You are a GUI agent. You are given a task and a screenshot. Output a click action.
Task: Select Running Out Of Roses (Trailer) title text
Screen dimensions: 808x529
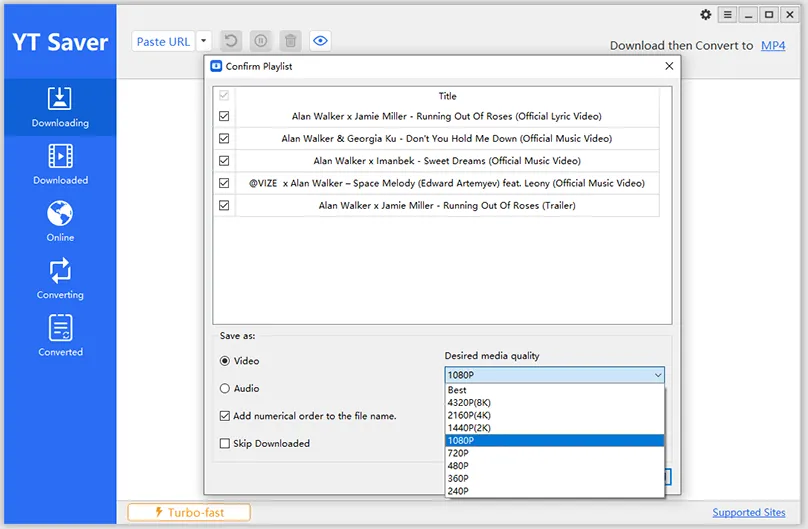tap(447, 206)
